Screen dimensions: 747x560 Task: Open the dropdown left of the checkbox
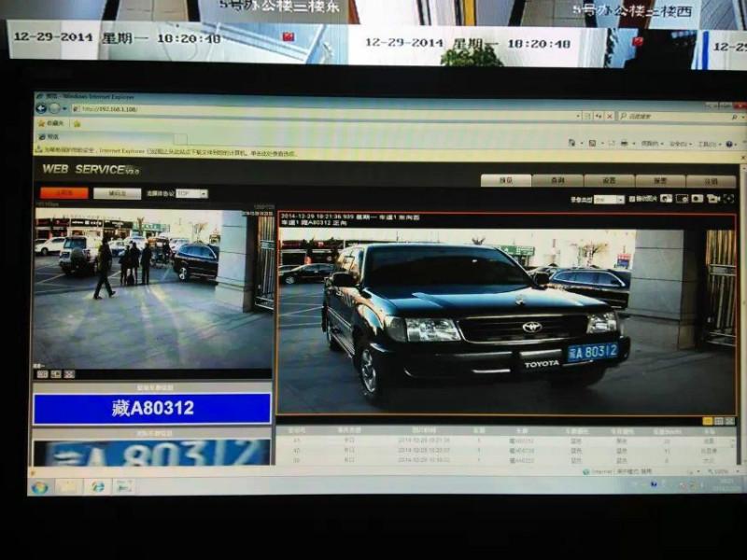[x=609, y=200]
